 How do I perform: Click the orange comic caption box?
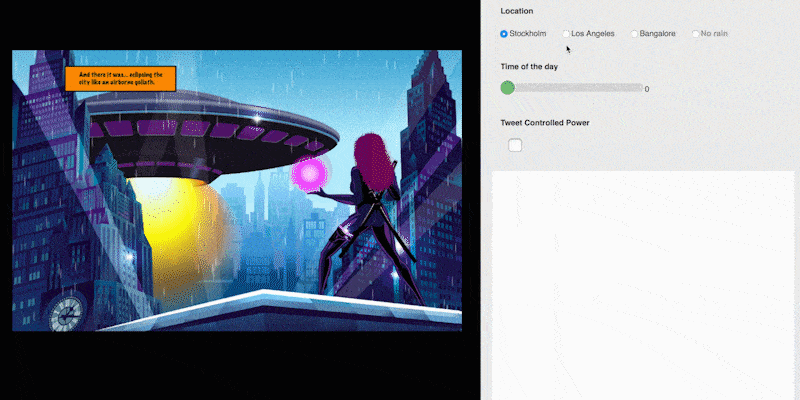(120, 79)
